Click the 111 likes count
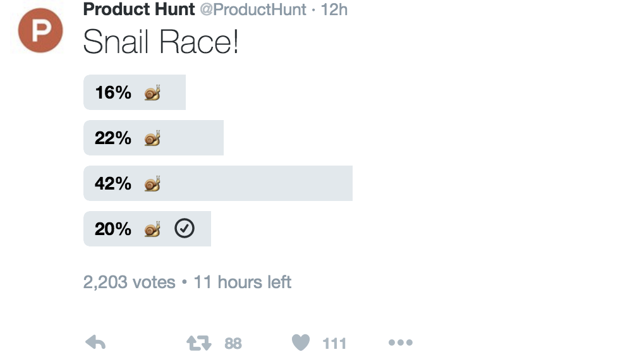The image size is (637, 364). click(334, 344)
